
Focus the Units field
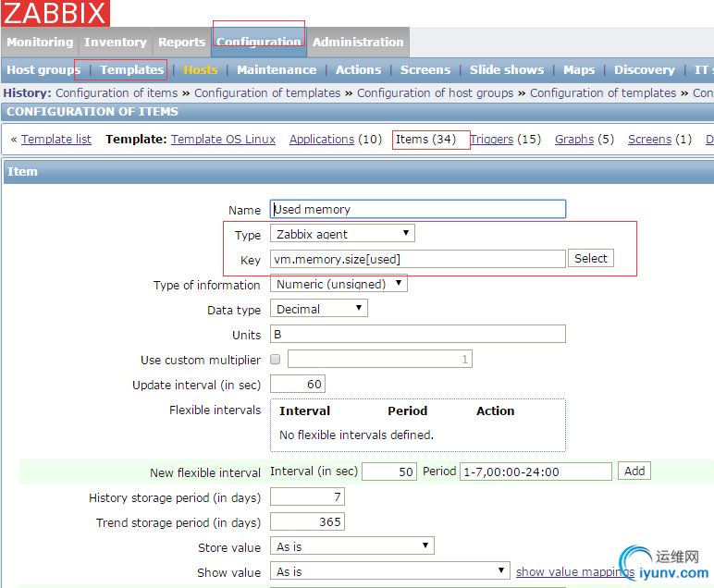417,334
